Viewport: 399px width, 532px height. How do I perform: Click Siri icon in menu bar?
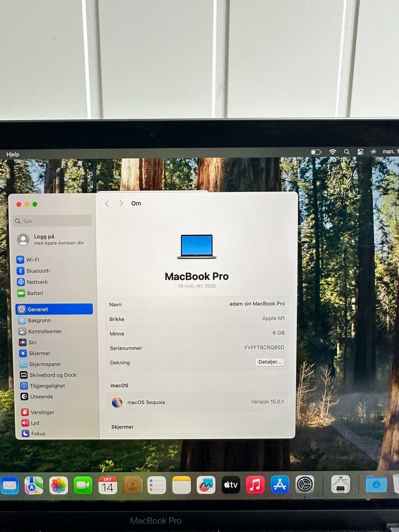373,152
